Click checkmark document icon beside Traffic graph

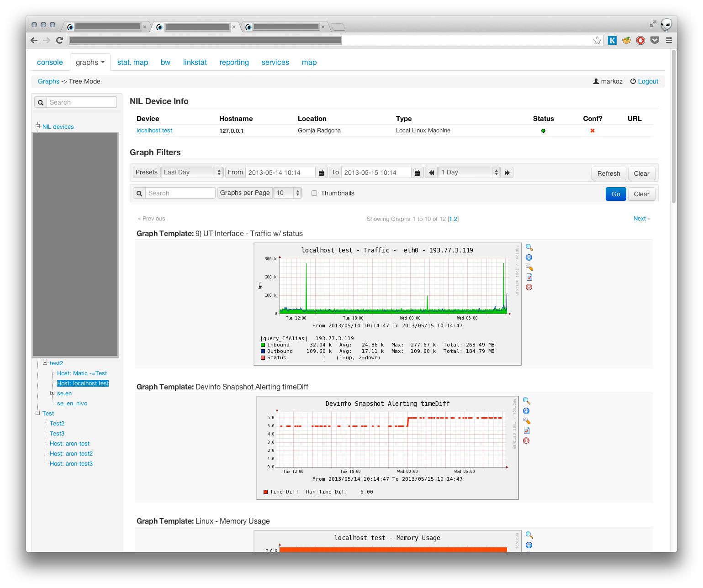(529, 277)
